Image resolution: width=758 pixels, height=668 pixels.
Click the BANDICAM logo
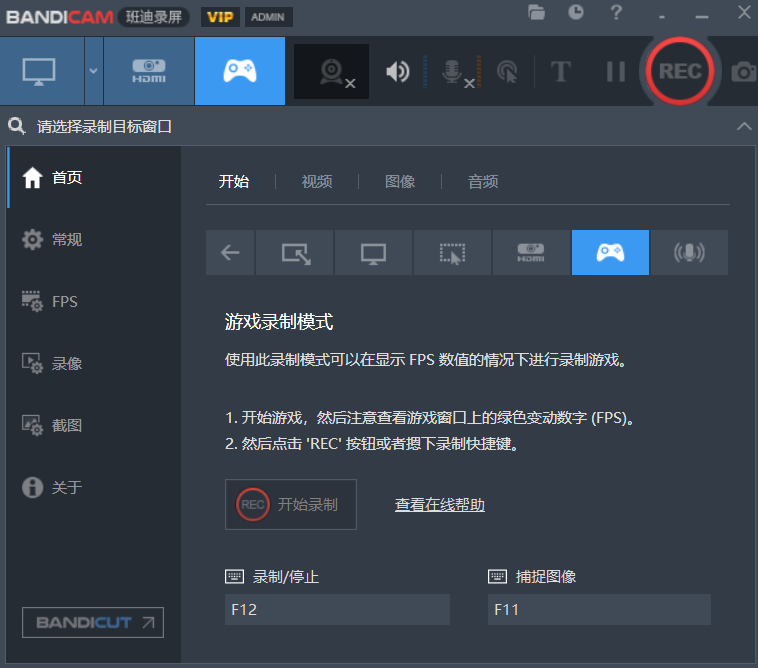click(59, 17)
